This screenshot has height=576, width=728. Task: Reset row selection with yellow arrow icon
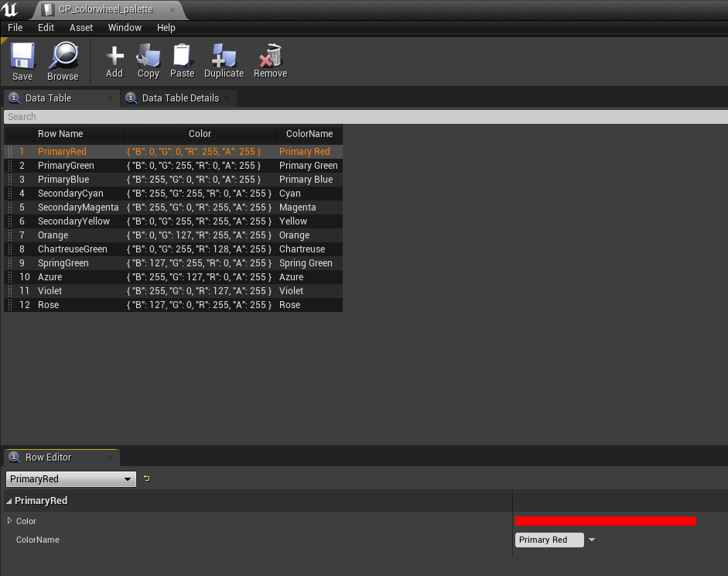point(147,478)
